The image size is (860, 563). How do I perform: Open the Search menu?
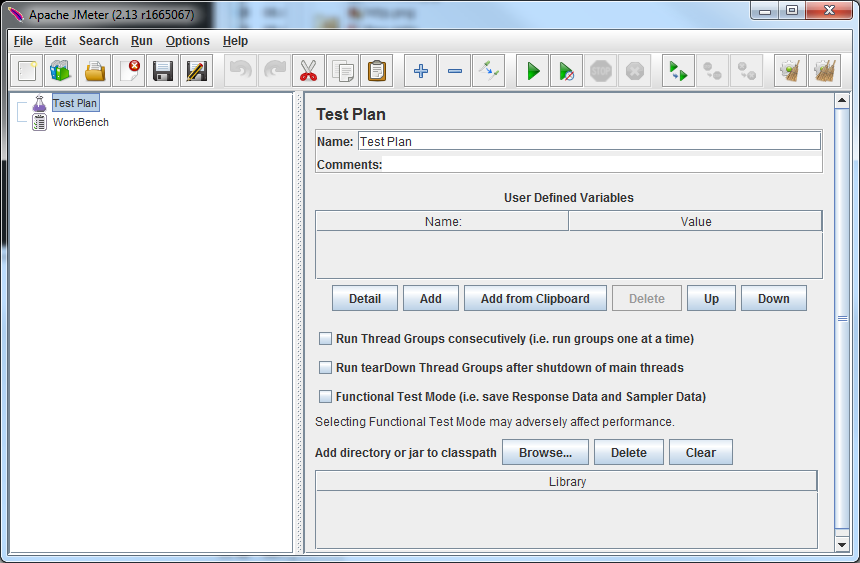click(x=99, y=41)
